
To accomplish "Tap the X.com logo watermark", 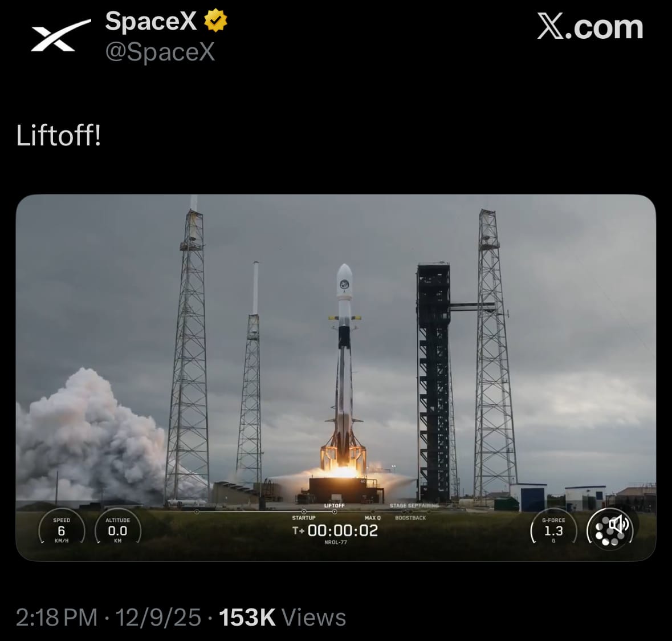I will 590,27.
